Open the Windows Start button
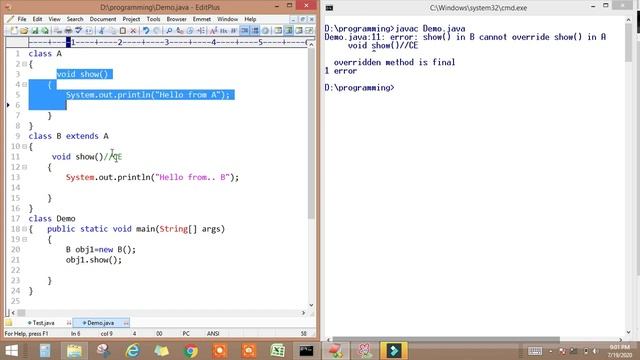640x360 pixels. [x=11, y=351]
